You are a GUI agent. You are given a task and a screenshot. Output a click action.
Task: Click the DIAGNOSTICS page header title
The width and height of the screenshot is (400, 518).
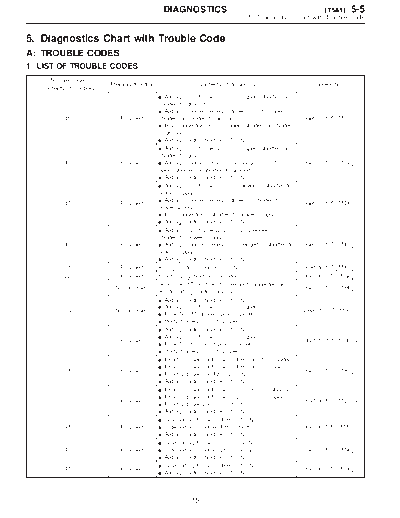tap(195, 9)
